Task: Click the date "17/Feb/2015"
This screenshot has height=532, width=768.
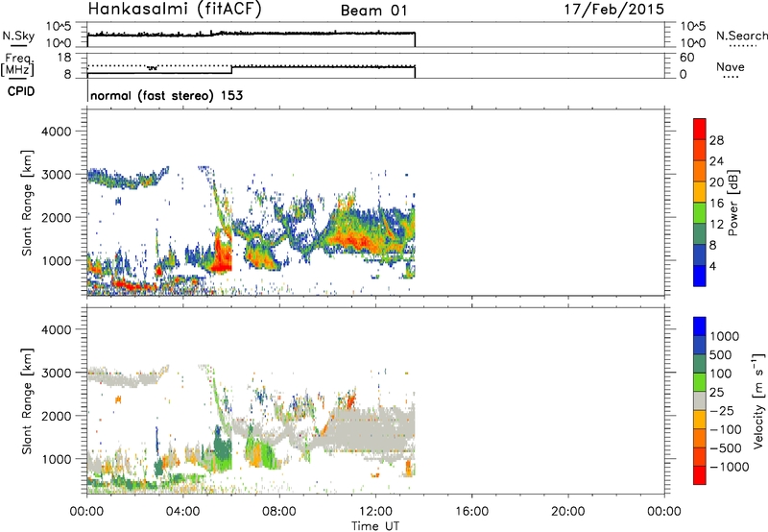Action: 614,9
